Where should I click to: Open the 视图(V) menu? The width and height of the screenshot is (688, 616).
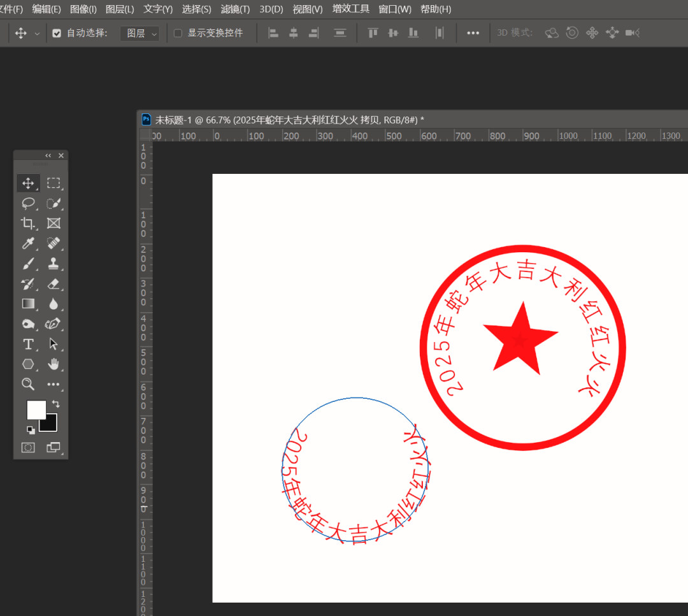tap(308, 9)
